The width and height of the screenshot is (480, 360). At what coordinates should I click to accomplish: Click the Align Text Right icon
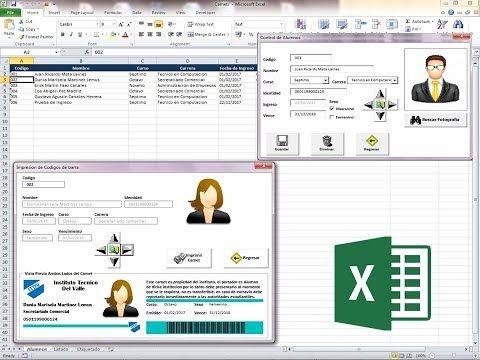(x=159, y=34)
